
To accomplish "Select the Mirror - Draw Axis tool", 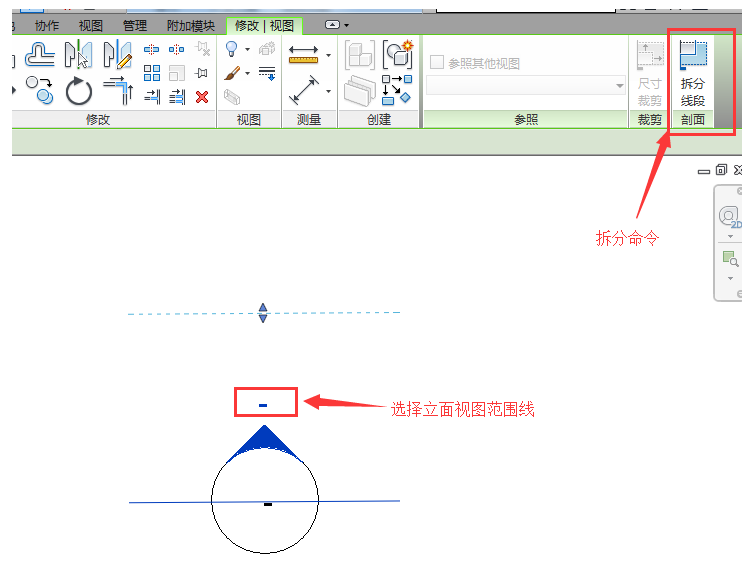I will click(117, 55).
